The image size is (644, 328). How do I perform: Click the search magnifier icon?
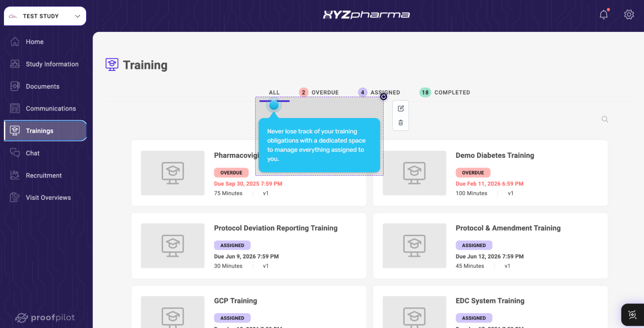[605, 119]
